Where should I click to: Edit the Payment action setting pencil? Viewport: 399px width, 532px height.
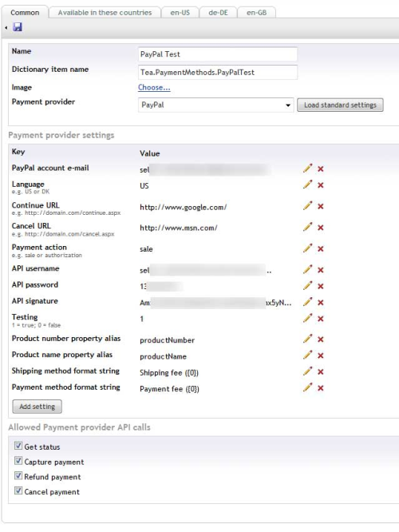[x=307, y=248]
